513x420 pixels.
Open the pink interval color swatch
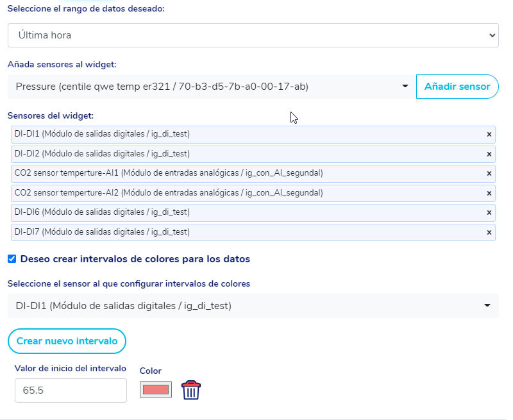156,389
